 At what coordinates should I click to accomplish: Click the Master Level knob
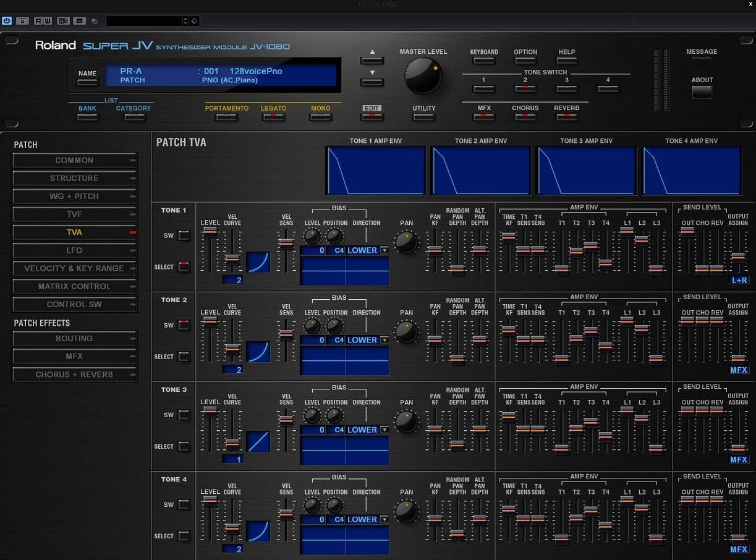point(423,75)
